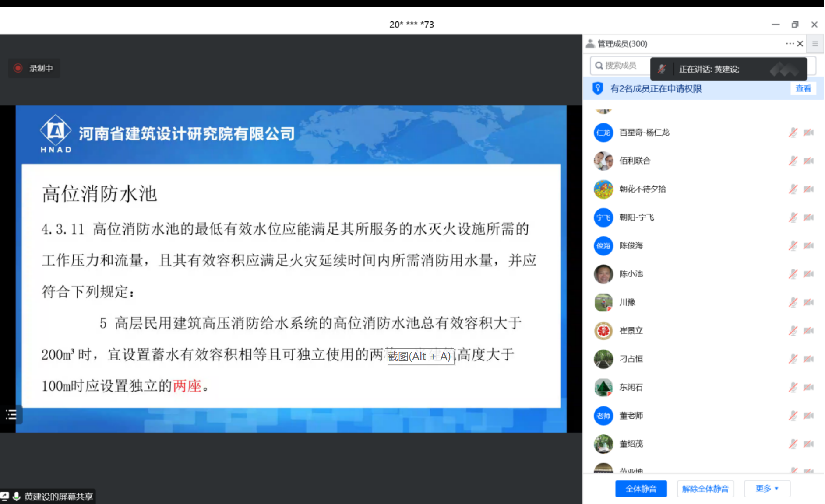Click mic icon for 董绍茂

793,444
